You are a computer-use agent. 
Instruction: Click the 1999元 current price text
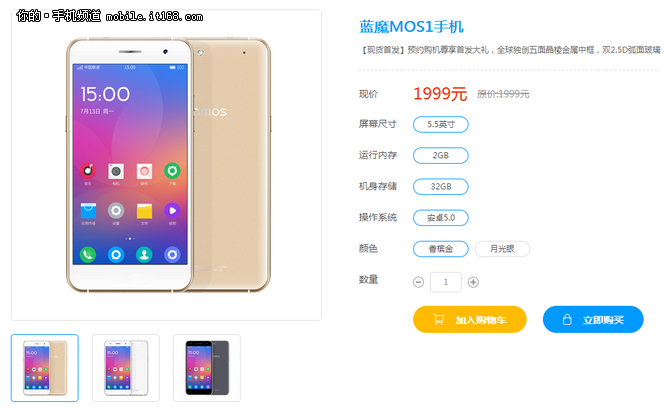440,94
